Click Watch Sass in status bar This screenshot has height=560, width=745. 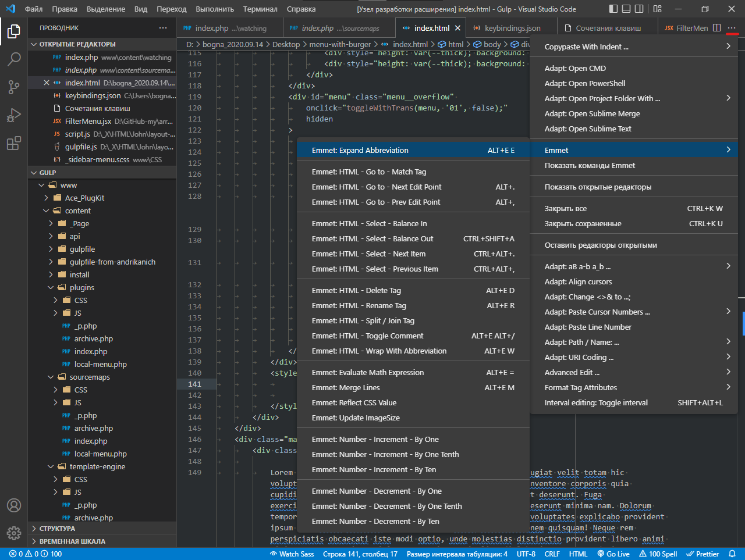click(292, 554)
